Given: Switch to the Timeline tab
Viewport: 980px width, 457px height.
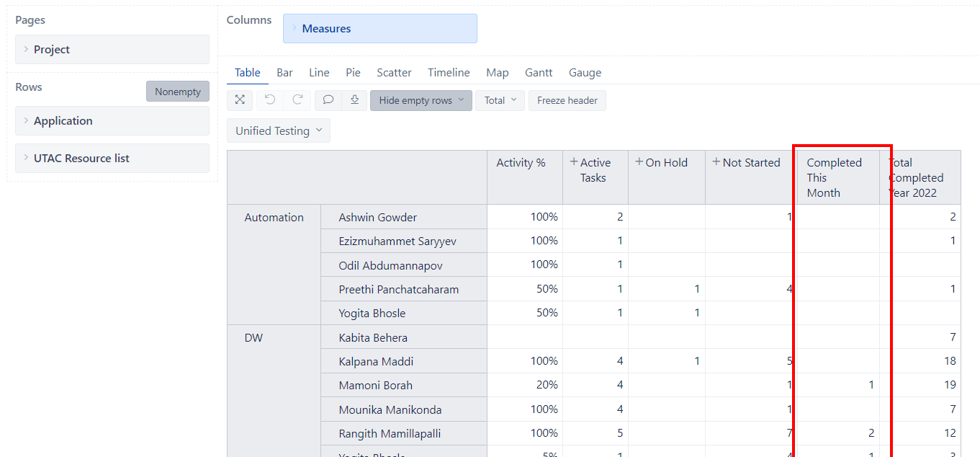Looking at the screenshot, I should click(x=449, y=73).
